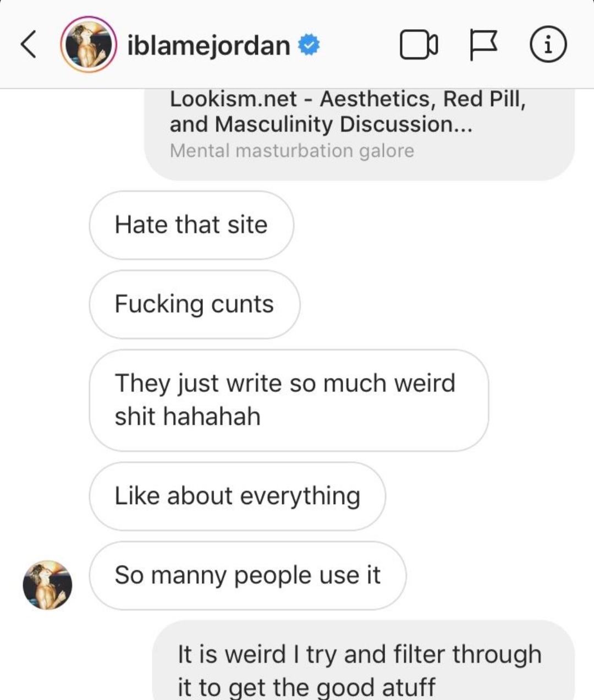Image resolution: width=594 pixels, height=700 pixels.
Task: Tap the back arrow in the header
Action: click(x=29, y=45)
